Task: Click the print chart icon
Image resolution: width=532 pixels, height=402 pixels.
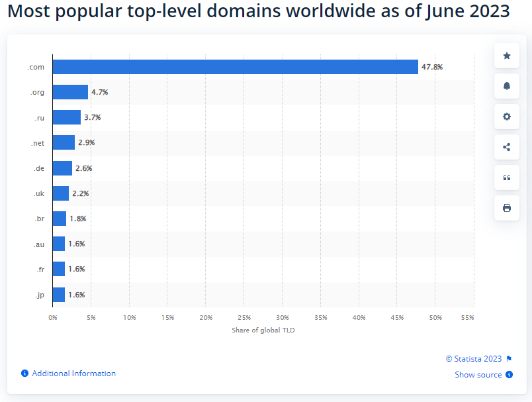Action: tap(507, 208)
